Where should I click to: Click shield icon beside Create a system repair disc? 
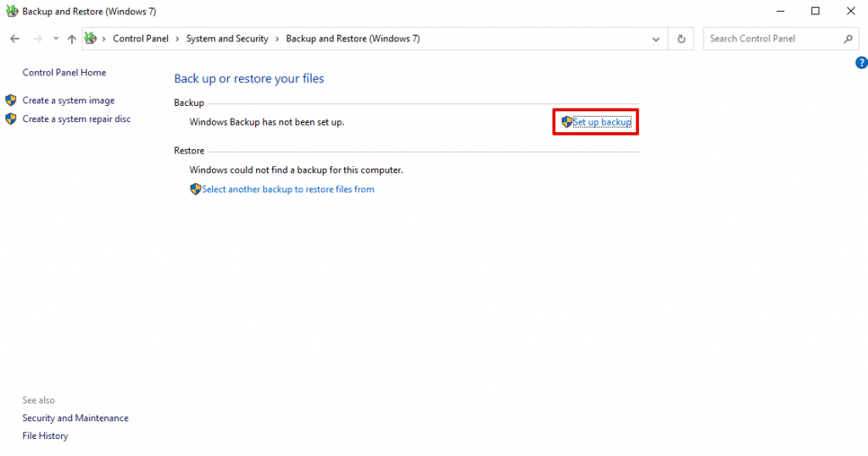[x=10, y=119]
